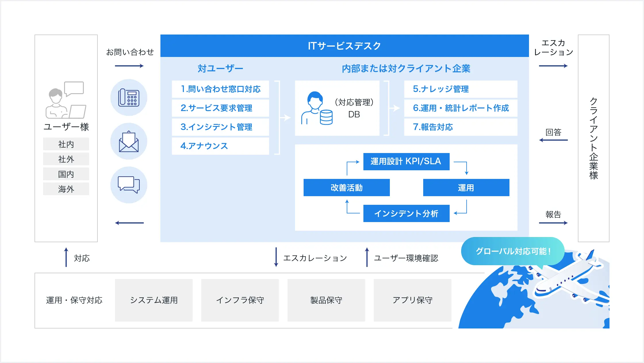Click the chat bubbles icon circle
The height and width of the screenshot is (363, 644).
[129, 185]
